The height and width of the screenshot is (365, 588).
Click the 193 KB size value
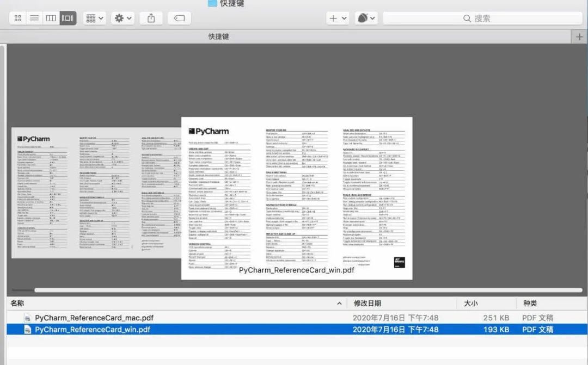[496, 330]
